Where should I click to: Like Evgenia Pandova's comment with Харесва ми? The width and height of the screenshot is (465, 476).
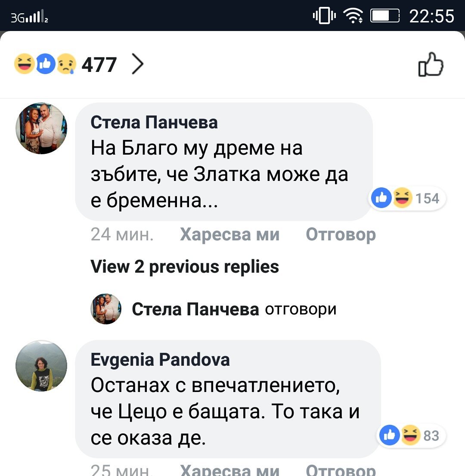tap(229, 470)
